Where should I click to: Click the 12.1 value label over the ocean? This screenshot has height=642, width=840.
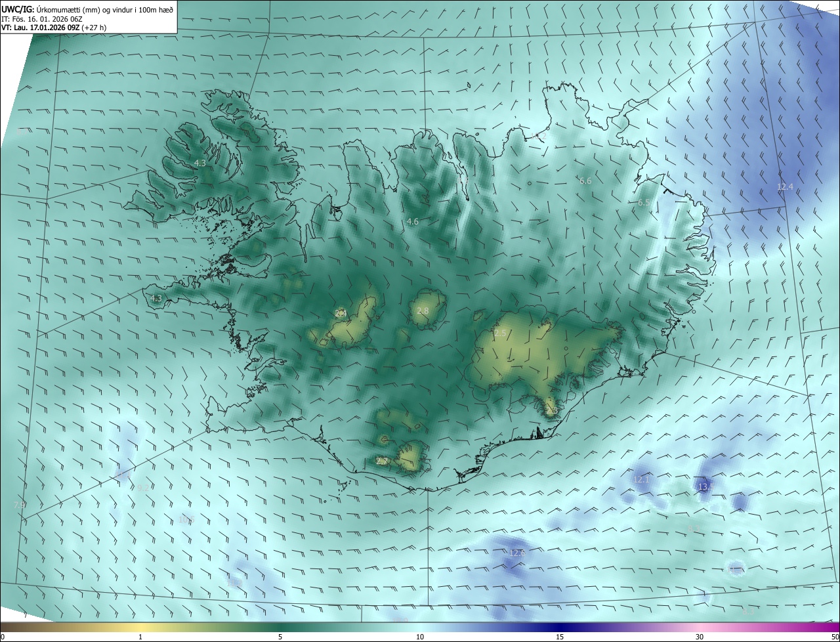(641, 480)
